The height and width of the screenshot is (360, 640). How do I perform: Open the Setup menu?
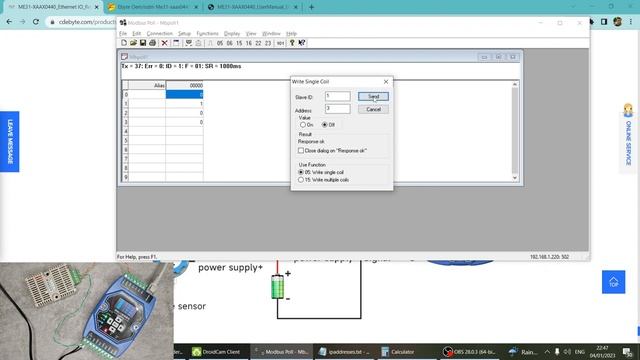click(x=184, y=33)
